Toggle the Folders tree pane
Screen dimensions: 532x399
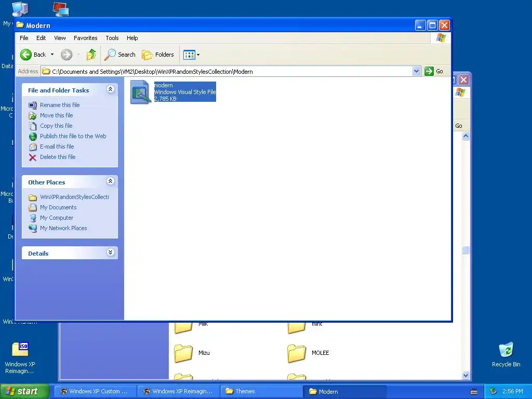pyautogui.click(x=158, y=54)
